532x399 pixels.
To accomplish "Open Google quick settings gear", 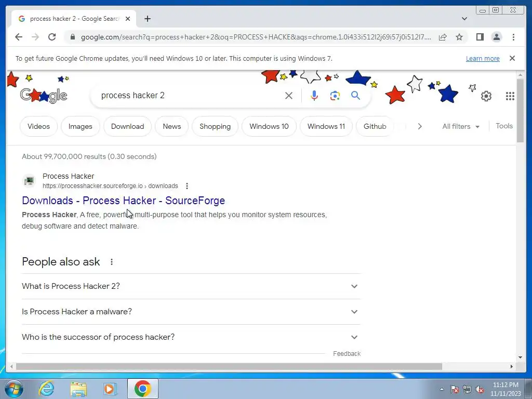I will tap(486, 96).
